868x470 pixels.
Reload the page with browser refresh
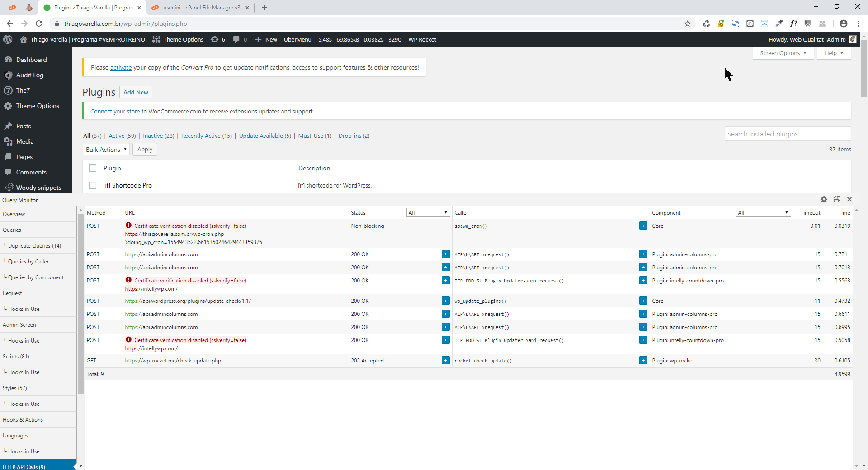tap(39, 23)
